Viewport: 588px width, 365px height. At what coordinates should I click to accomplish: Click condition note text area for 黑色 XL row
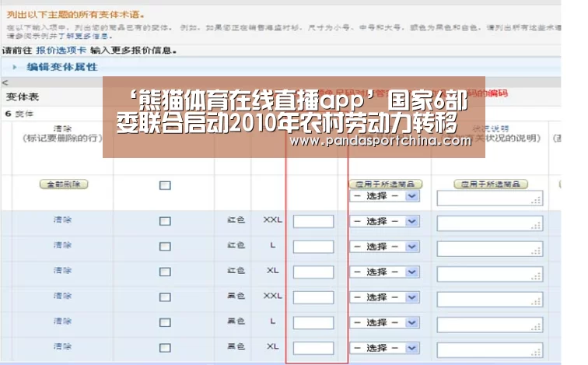[x=490, y=350]
